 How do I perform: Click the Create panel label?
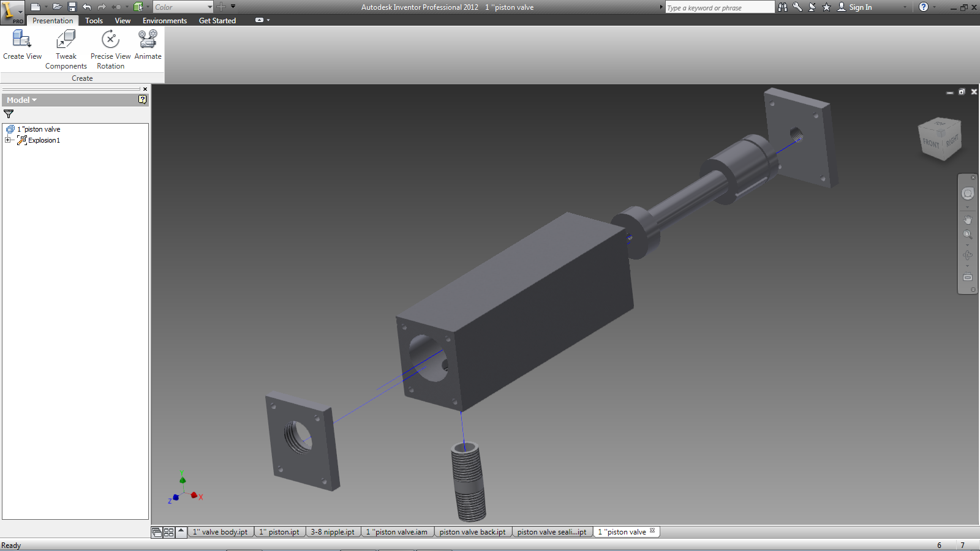82,78
